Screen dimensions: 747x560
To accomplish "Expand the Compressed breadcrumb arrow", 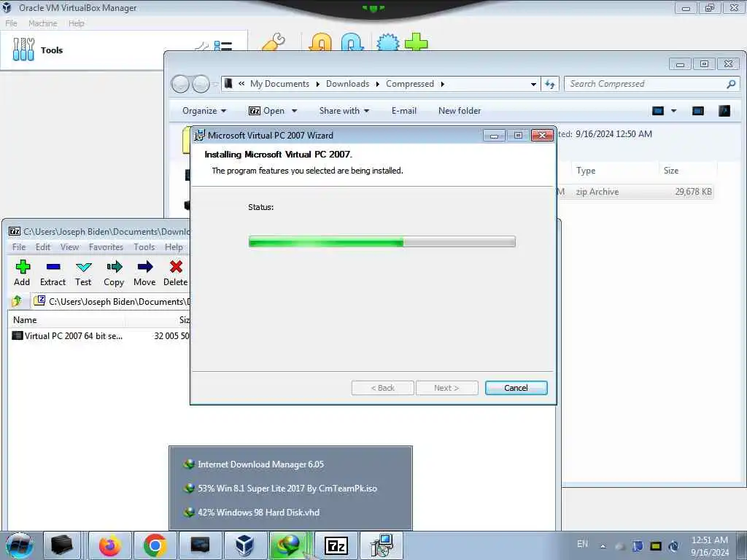I will (443, 85).
